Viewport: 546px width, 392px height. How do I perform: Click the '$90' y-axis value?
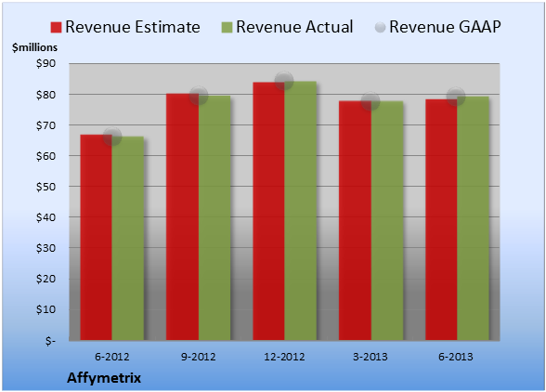click(x=45, y=64)
